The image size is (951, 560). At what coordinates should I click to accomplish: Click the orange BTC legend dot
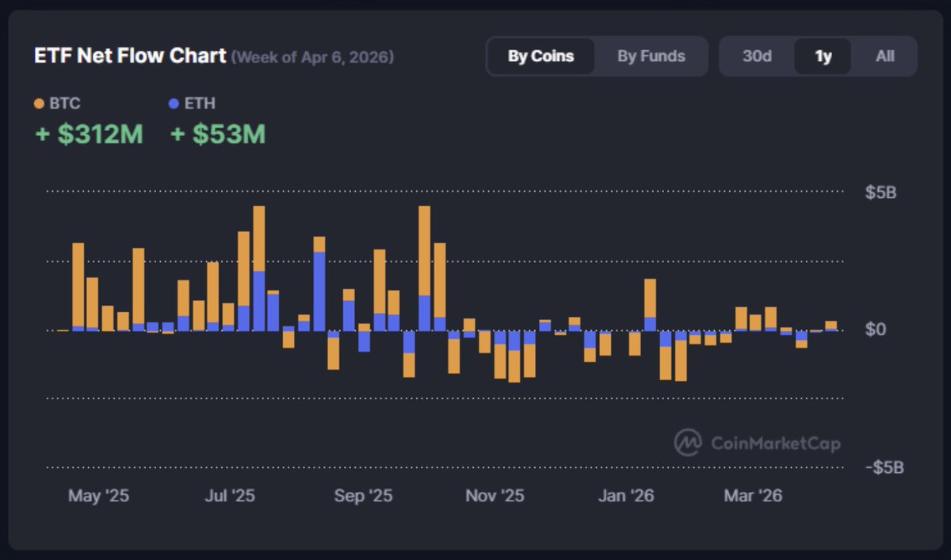pyautogui.click(x=40, y=104)
